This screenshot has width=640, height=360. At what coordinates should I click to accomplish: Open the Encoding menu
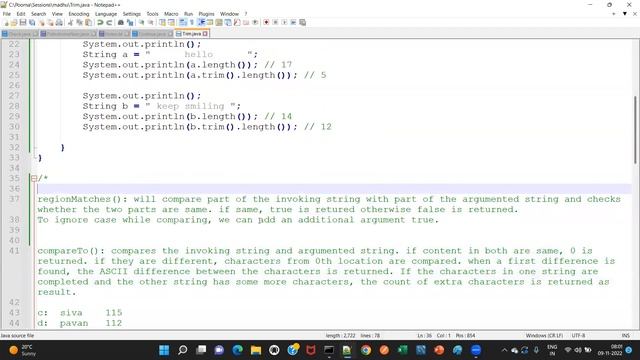(x=79, y=14)
